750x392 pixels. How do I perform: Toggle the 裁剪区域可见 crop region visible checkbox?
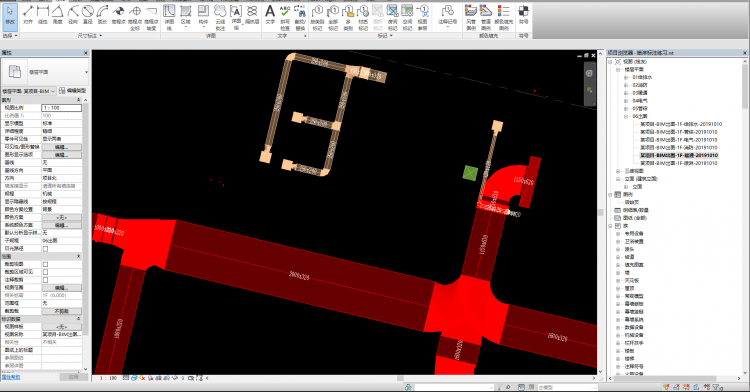[45, 272]
